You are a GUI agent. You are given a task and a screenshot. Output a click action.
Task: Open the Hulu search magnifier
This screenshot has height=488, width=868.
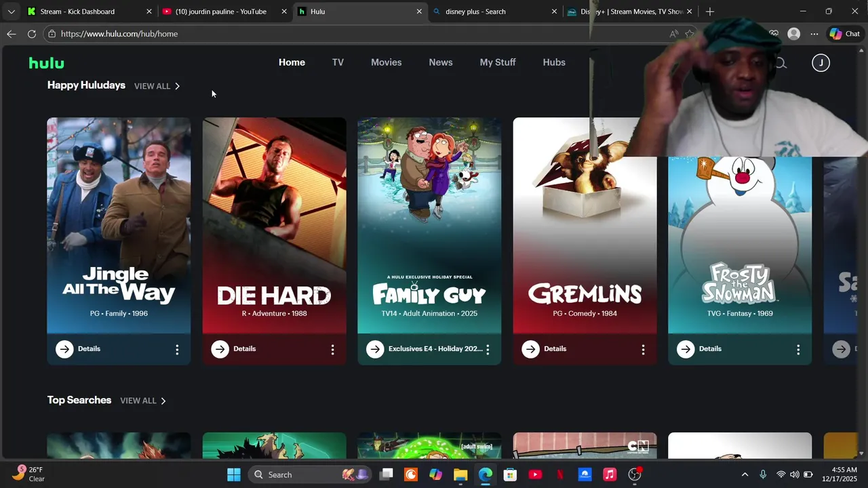tap(781, 63)
